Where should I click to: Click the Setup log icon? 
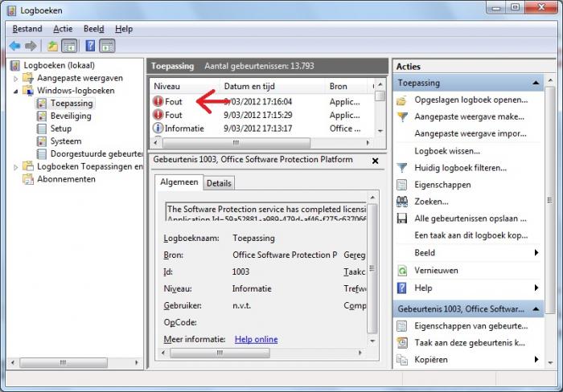[x=42, y=129]
